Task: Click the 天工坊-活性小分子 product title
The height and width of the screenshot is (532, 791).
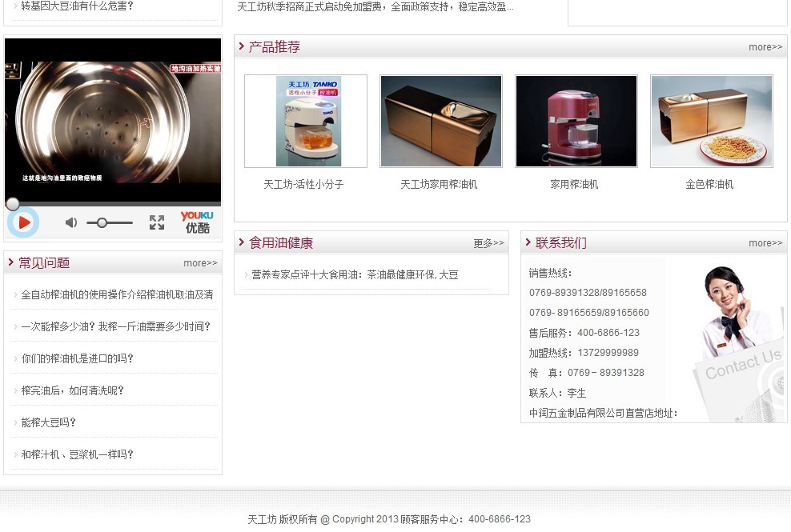Action: coord(303,185)
